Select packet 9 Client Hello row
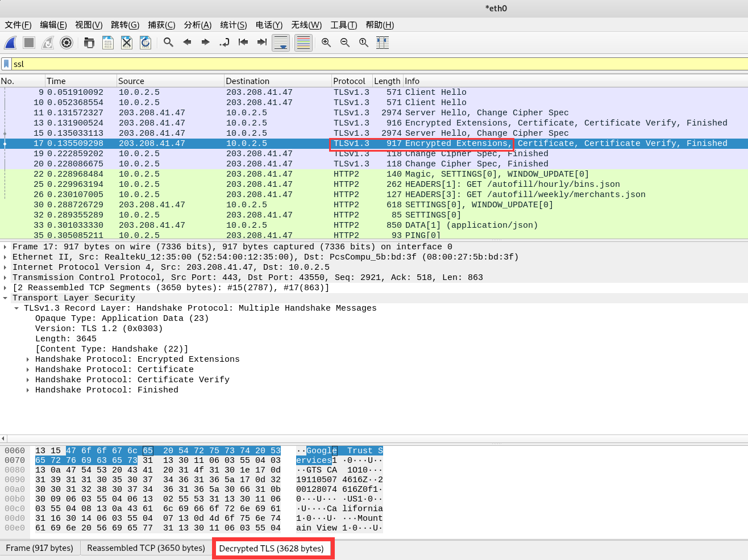748x560 pixels. coord(374,92)
